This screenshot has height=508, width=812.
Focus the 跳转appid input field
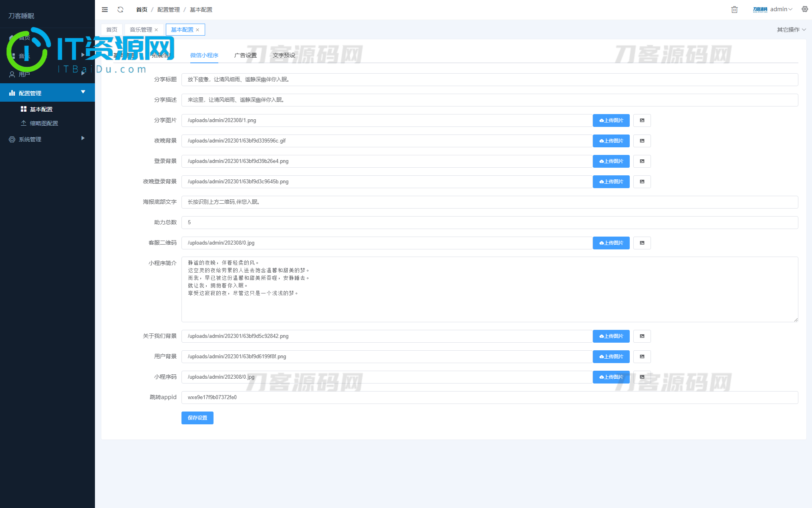[490, 398]
